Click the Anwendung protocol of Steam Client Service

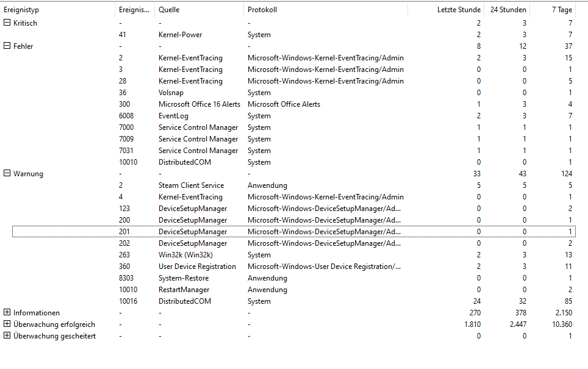pyautogui.click(x=267, y=185)
